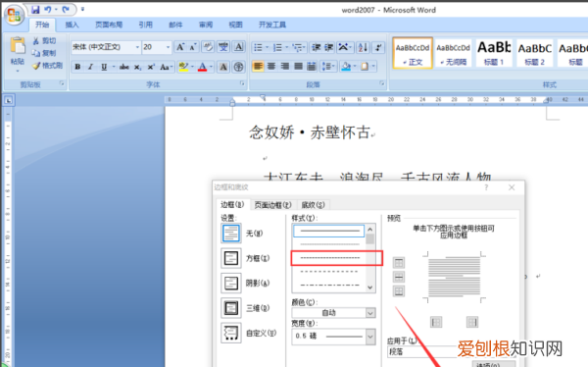Screen dimensions: 588x367
Task: Click the numbered list icon
Action: coord(277,47)
